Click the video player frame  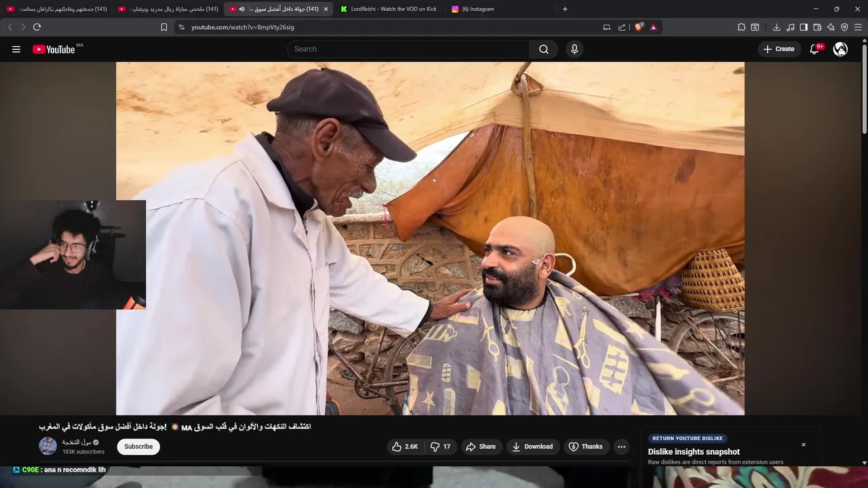430,238
